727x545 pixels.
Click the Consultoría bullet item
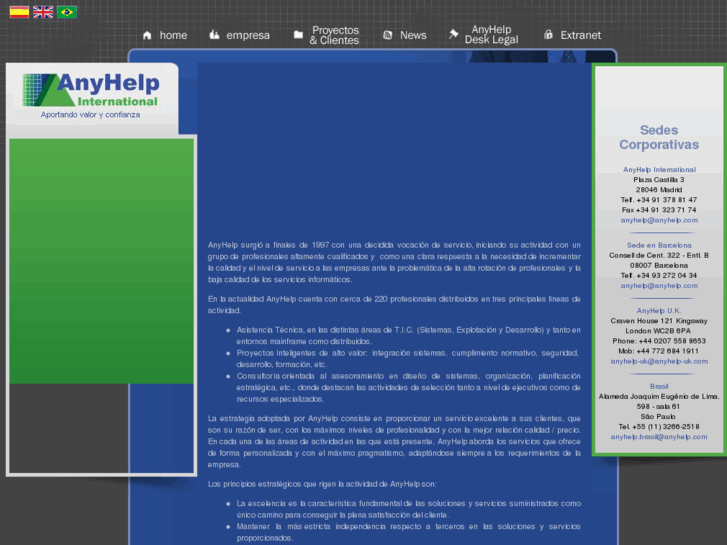tap(408, 388)
